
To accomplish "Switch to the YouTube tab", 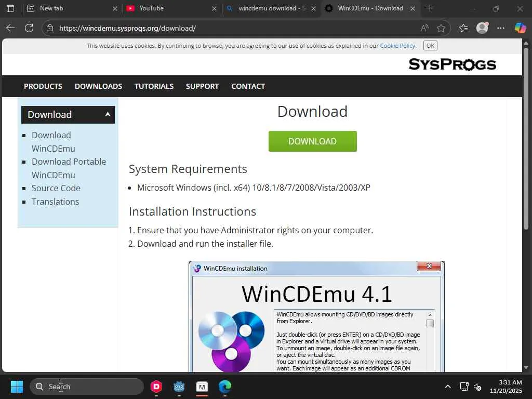I will point(171,8).
